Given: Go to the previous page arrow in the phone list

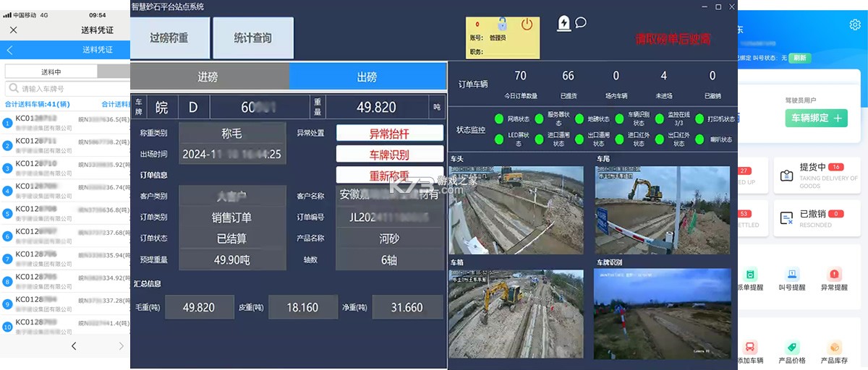Looking at the screenshot, I should [x=74, y=347].
